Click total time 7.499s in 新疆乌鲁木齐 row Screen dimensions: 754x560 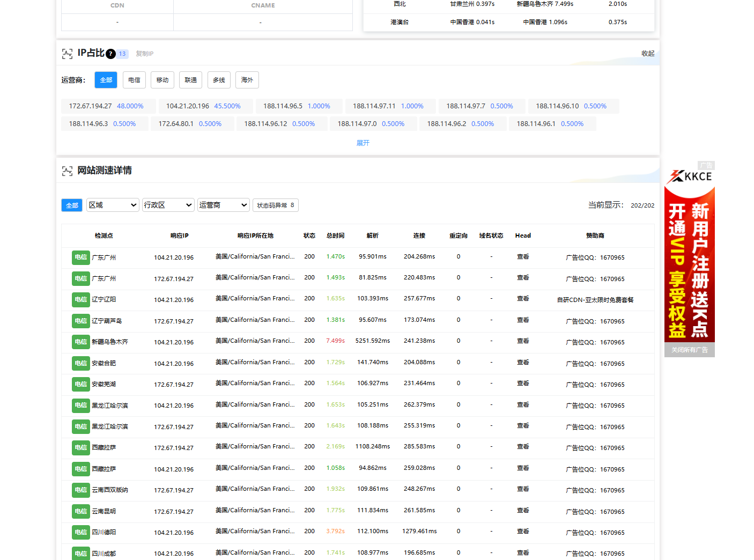click(x=336, y=341)
